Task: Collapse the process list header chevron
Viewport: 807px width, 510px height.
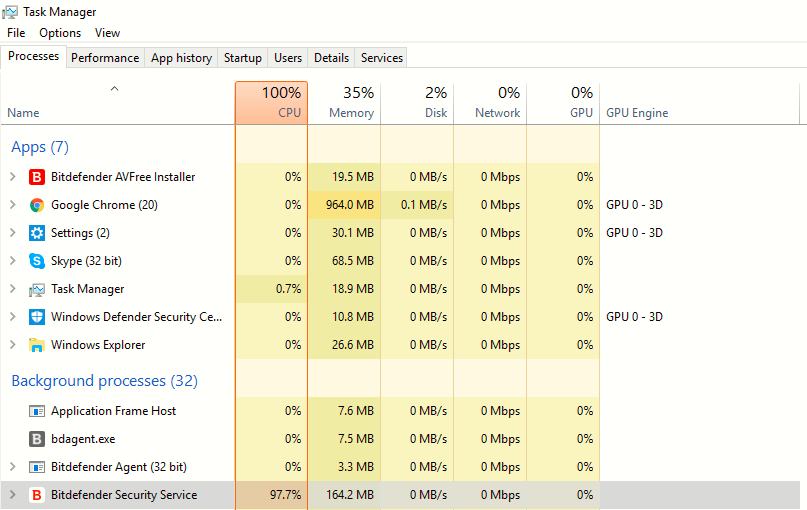Action: (114, 89)
